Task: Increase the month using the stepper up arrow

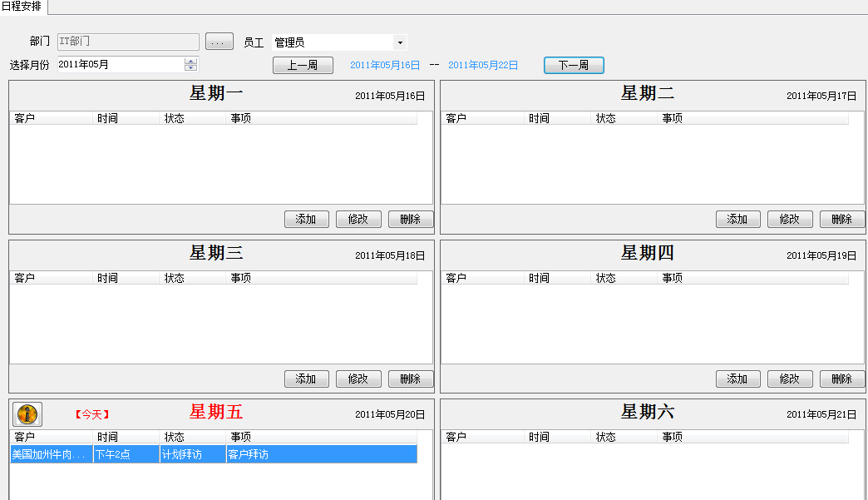Action: pos(191,61)
